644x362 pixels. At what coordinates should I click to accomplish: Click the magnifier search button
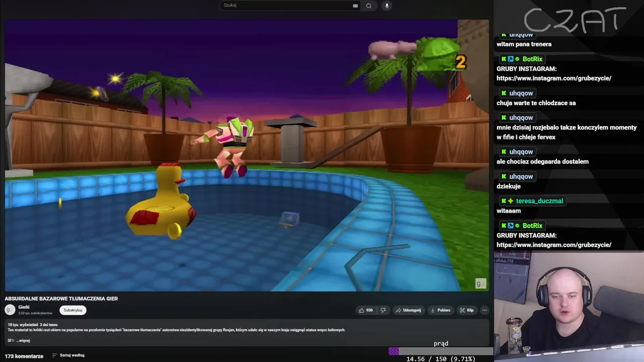pyautogui.click(x=369, y=6)
